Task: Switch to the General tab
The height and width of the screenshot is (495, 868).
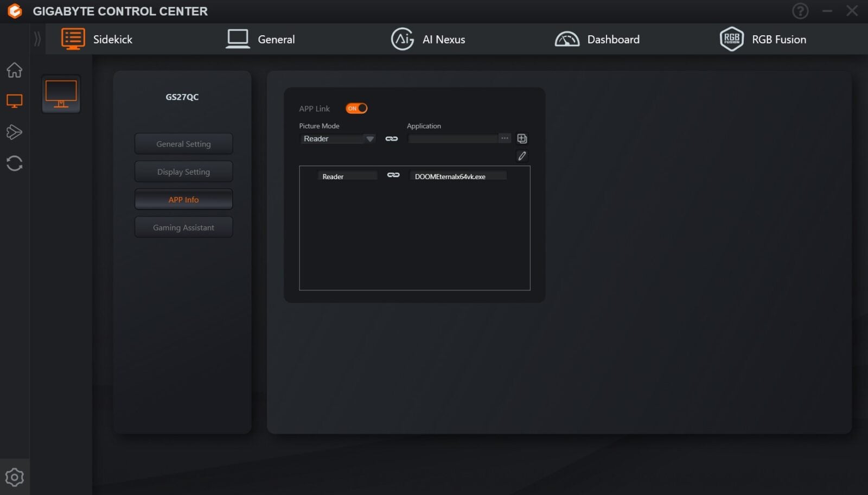Action: (x=260, y=39)
